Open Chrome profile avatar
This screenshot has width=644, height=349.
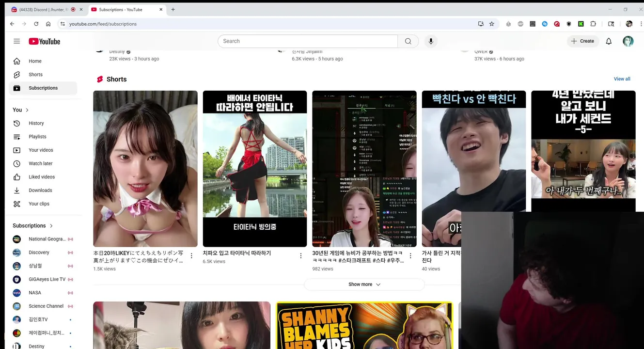pos(629,24)
